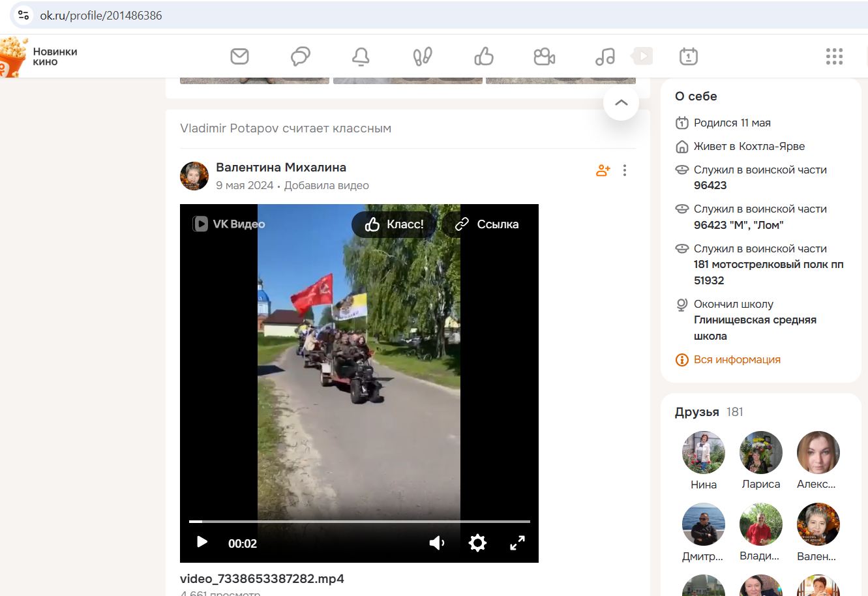Click military unit 96423 "М", "Лом" text
This screenshot has height=596, width=868.
[x=739, y=225]
